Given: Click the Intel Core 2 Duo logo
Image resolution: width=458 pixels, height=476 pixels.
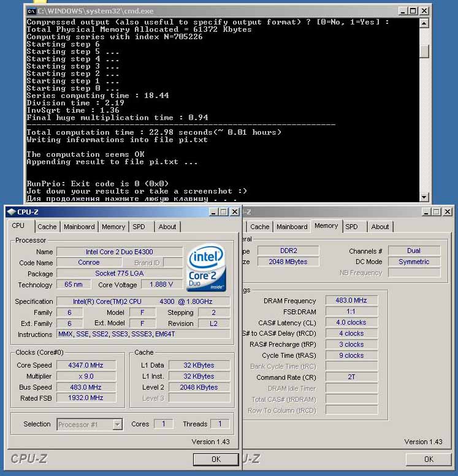Looking at the screenshot, I should click(206, 267).
